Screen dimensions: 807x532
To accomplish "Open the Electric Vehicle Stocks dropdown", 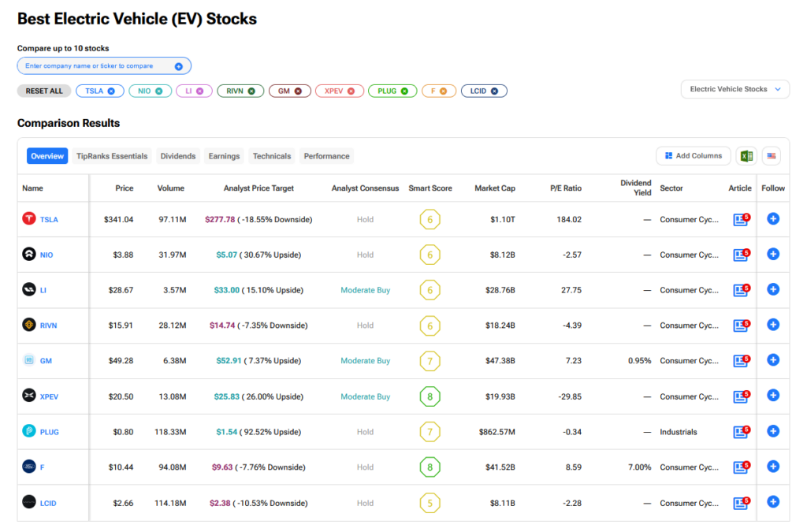I will coord(735,89).
